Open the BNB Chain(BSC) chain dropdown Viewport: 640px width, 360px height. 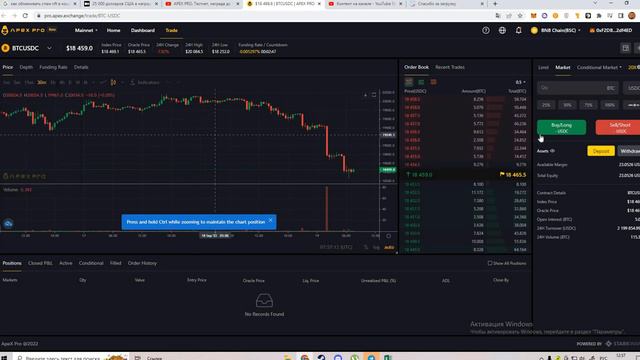(x=556, y=30)
